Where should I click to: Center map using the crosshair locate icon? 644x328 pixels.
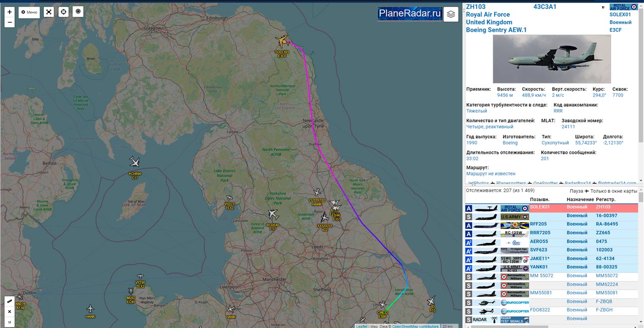click(63, 12)
